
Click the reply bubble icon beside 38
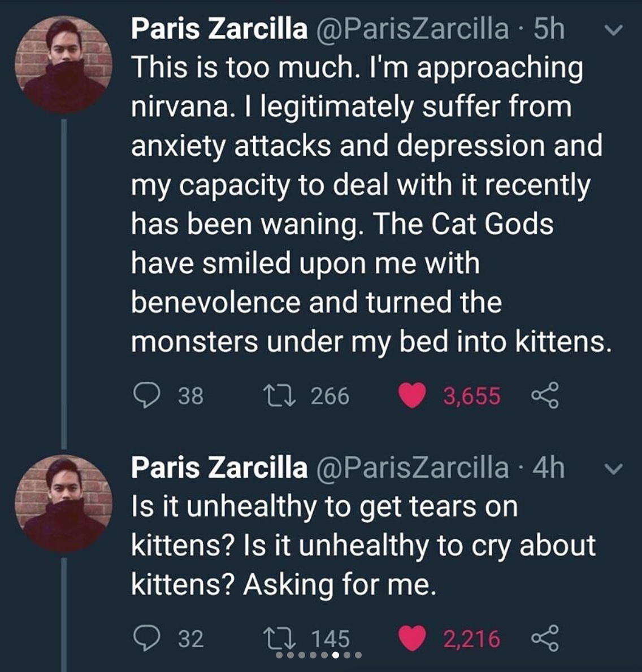point(146,395)
